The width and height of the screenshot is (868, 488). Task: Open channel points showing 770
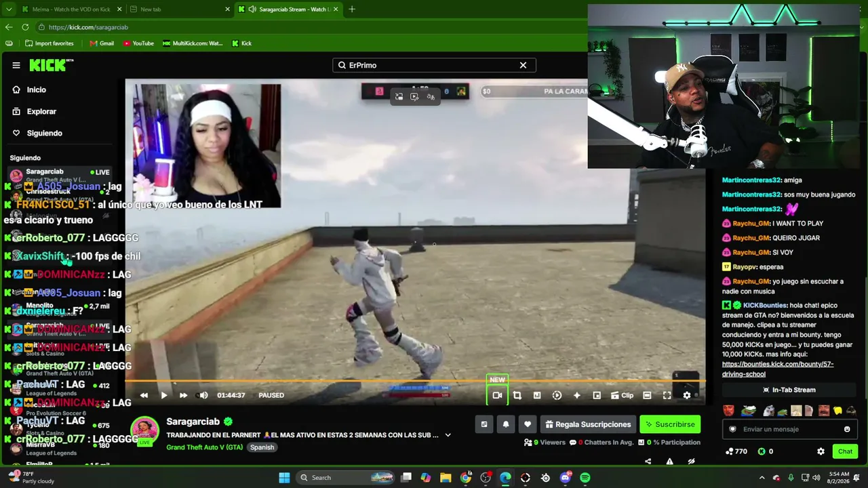point(736,451)
